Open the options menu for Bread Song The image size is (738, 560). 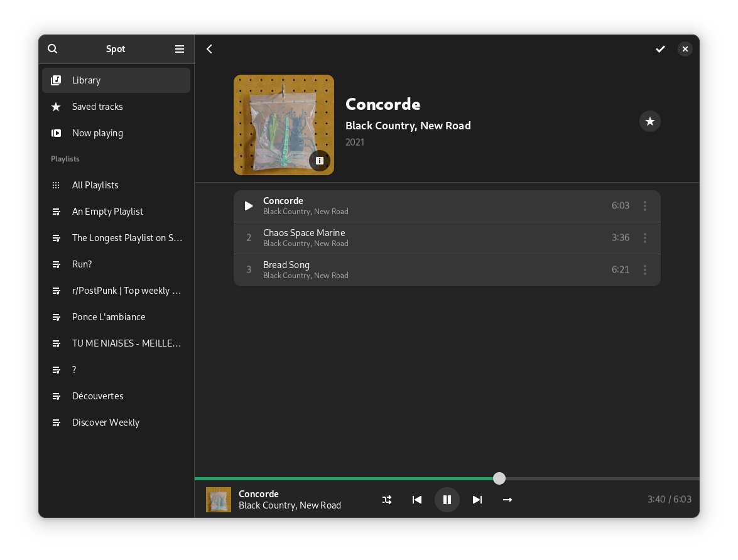[x=645, y=270]
